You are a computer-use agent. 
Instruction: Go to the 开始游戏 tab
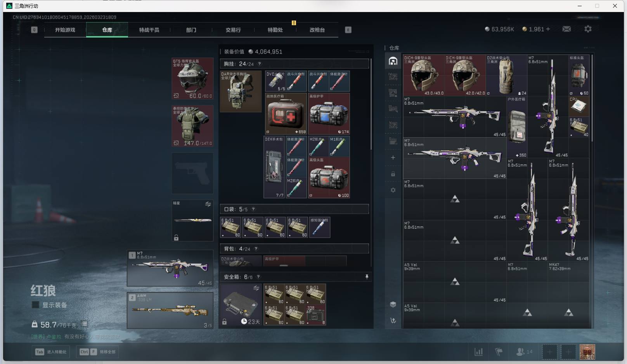(65, 30)
